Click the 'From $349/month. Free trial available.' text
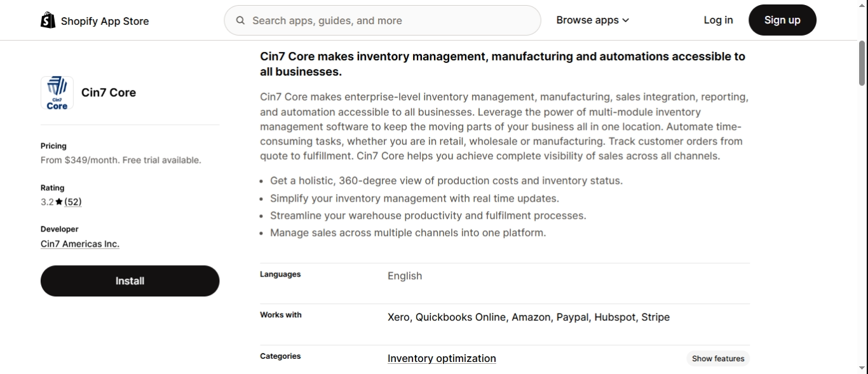 tap(121, 160)
